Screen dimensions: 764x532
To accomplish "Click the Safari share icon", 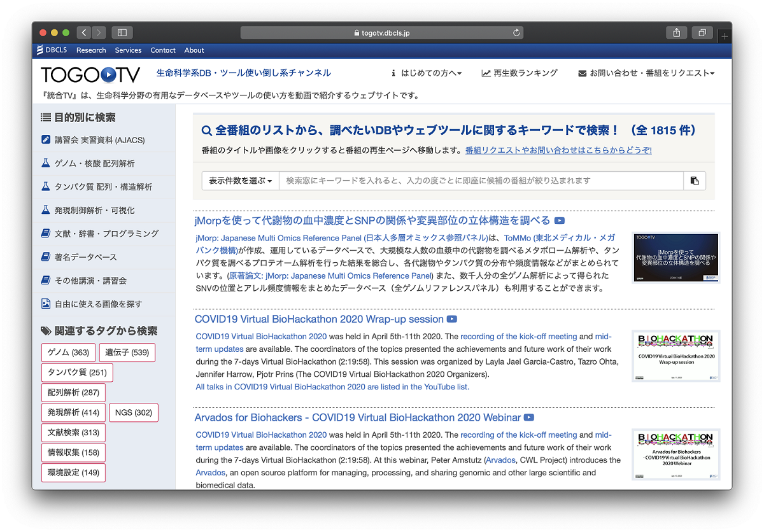I will tap(677, 32).
